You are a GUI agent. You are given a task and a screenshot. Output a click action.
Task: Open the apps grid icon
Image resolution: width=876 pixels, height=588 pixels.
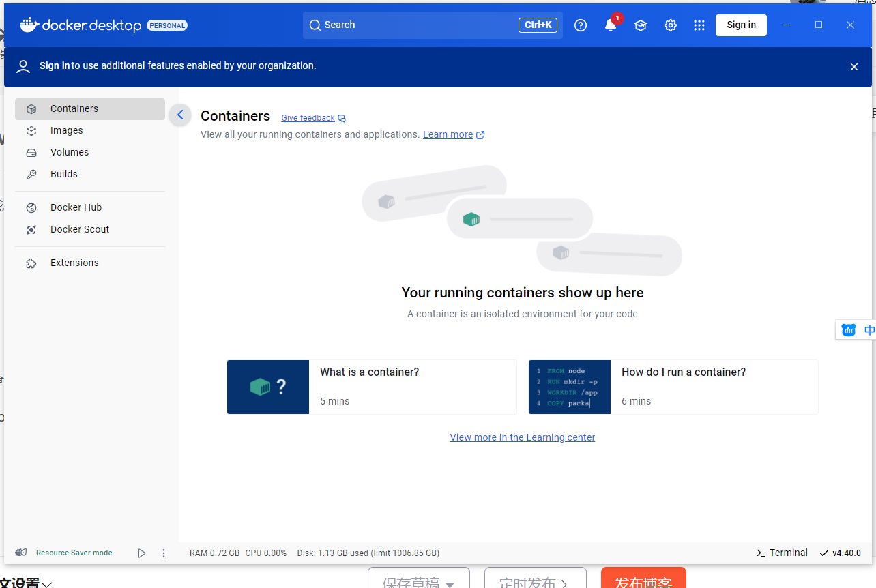[699, 25]
